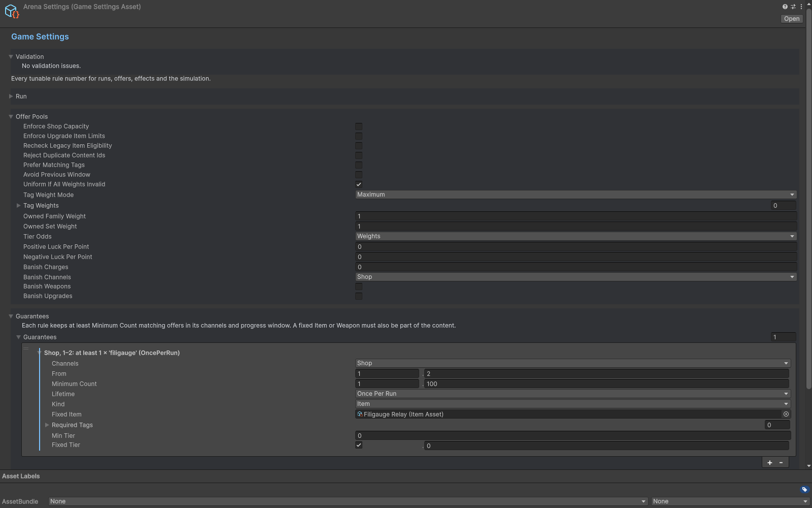Add a guarantee with plus button
The height and width of the screenshot is (508, 812).
click(x=769, y=462)
